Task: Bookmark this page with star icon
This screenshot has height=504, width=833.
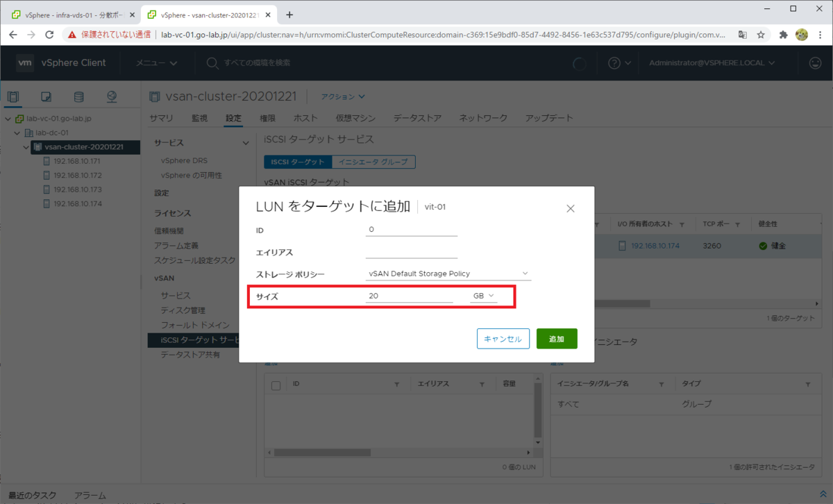Action: (x=761, y=34)
